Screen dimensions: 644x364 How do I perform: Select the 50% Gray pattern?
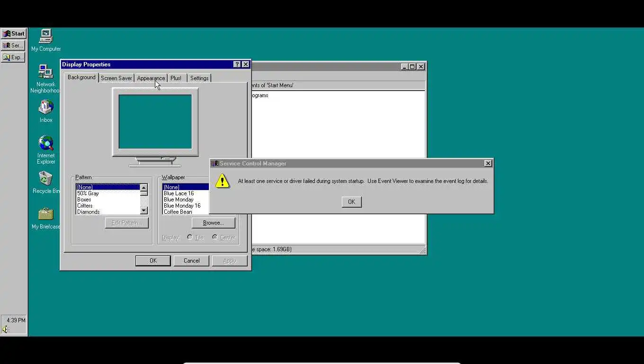[108, 193]
